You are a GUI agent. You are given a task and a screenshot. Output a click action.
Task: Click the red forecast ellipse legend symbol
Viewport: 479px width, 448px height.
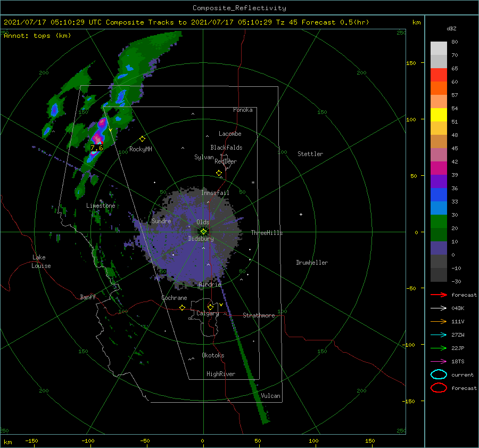pos(439,388)
